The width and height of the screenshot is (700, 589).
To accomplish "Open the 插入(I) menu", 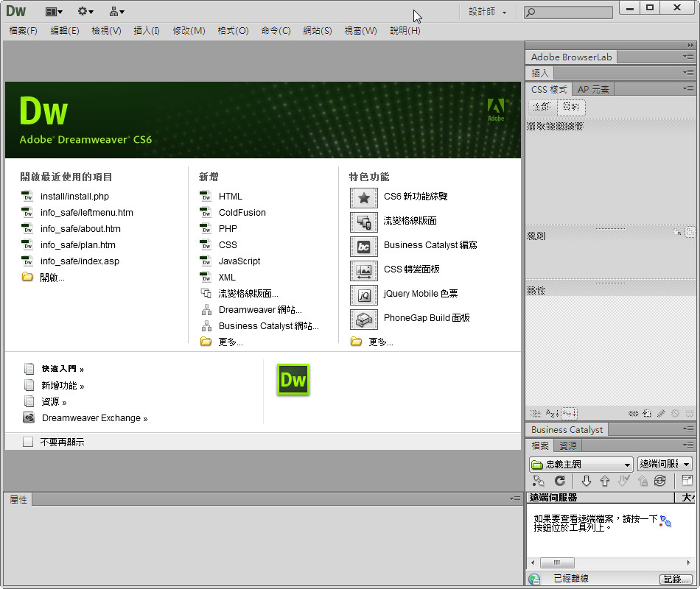I will click(146, 31).
